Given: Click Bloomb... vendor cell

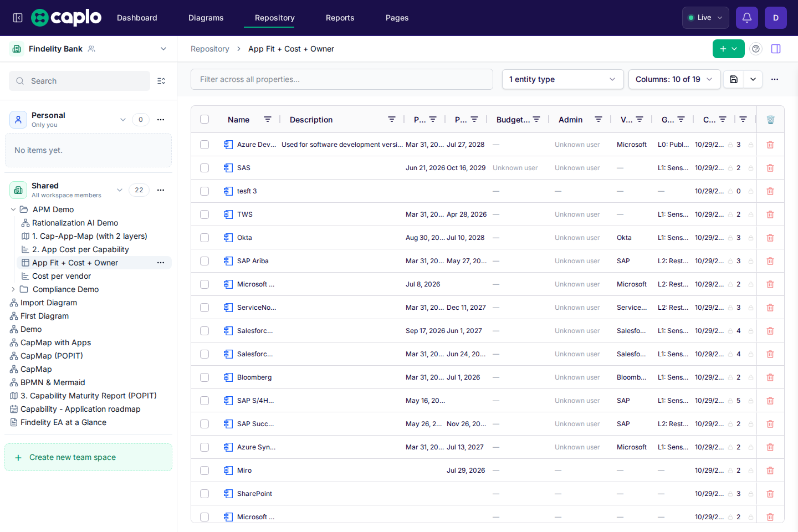Looking at the screenshot, I should point(632,377).
